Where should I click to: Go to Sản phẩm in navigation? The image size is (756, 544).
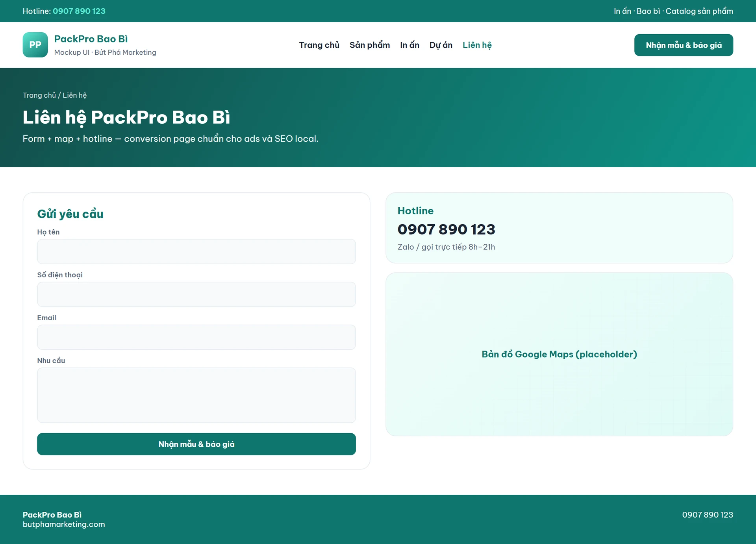click(370, 45)
